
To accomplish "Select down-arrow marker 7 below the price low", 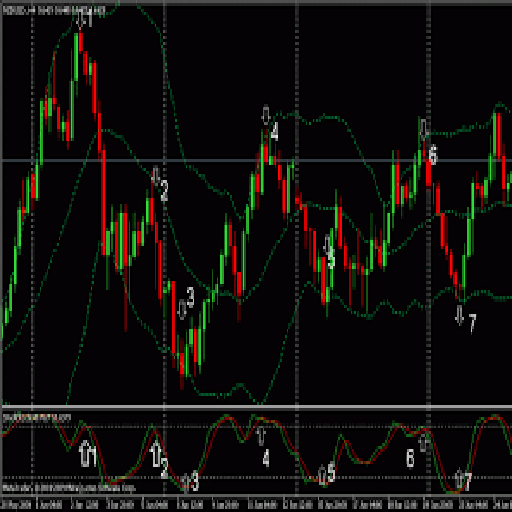I will click(460, 315).
